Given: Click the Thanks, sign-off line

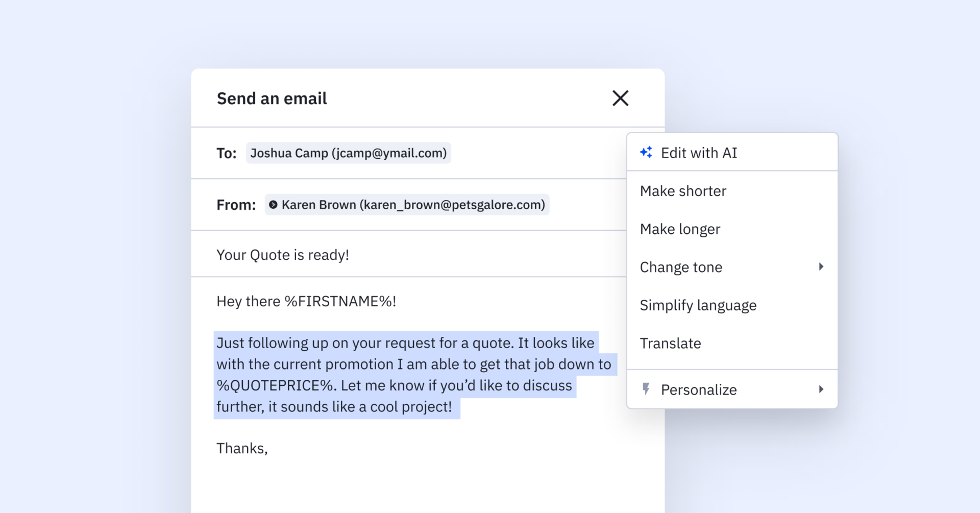Looking at the screenshot, I should pyautogui.click(x=242, y=448).
